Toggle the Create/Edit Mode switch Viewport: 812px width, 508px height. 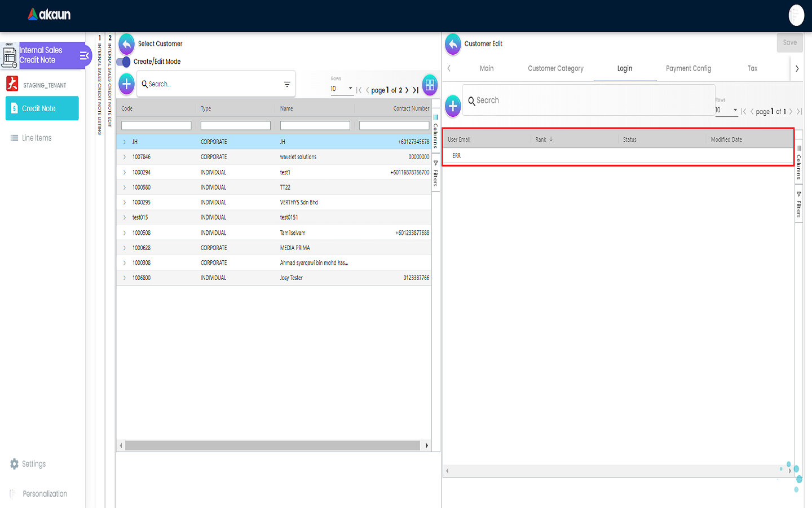(x=123, y=62)
